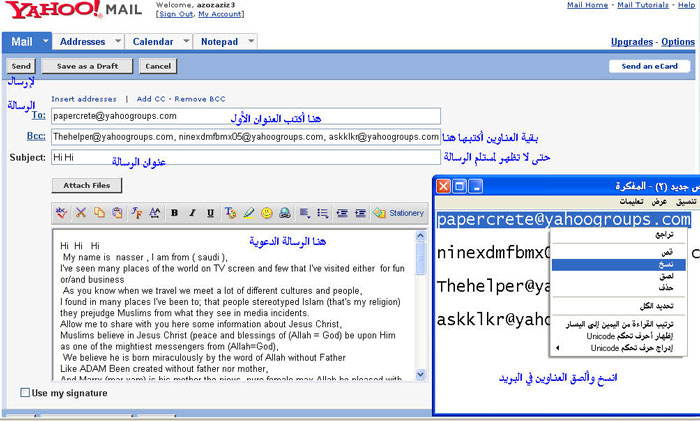This screenshot has width=700, height=421.
Task: Click Save as a Draft
Action: pyautogui.click(x=87, y=66)
